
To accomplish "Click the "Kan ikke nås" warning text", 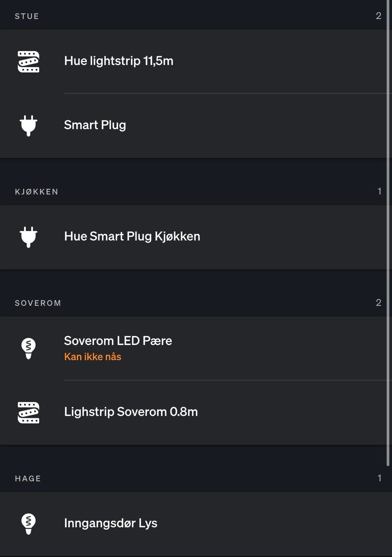I will (93, 357).
